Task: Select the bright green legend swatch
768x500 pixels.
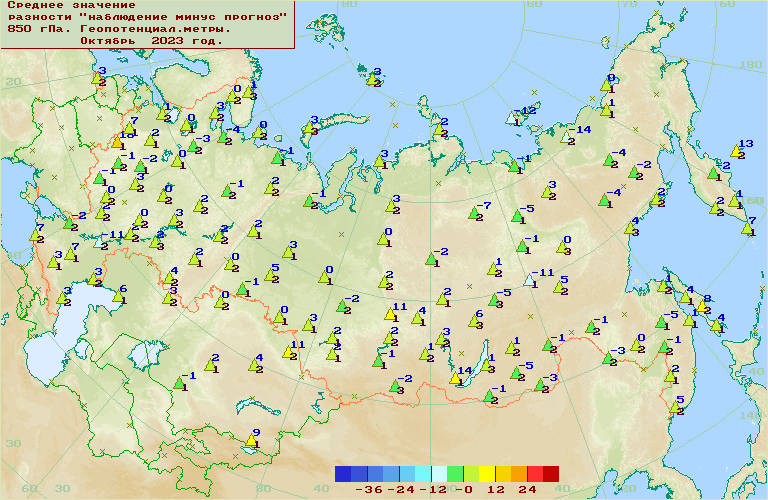Action: click(x=455, y=474)
